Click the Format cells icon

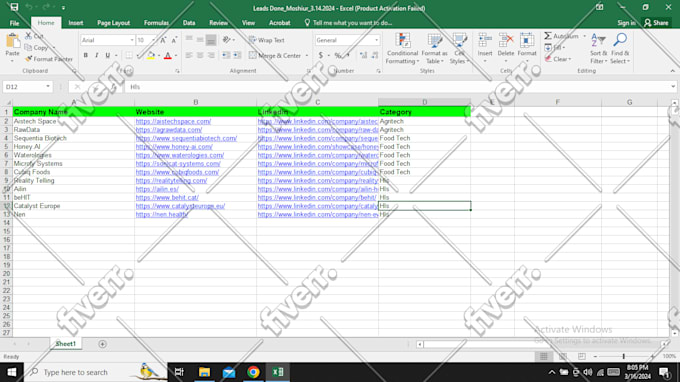527,40
